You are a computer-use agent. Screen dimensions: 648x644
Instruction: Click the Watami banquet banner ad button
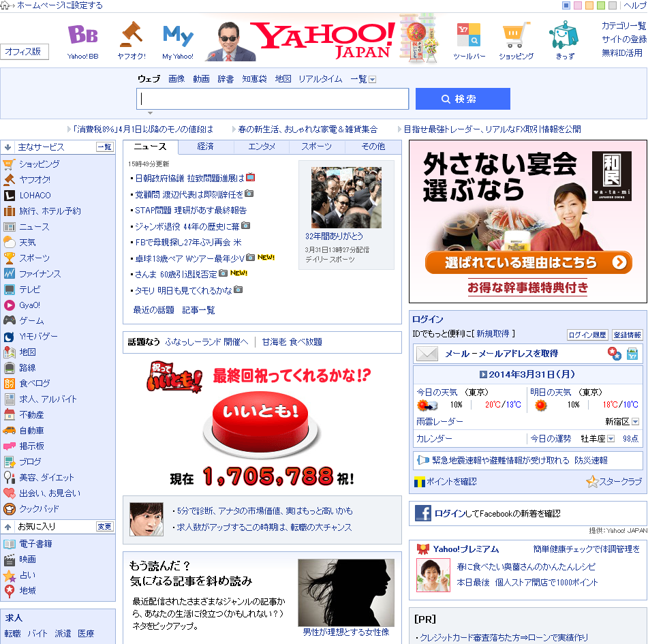point(529,262)
